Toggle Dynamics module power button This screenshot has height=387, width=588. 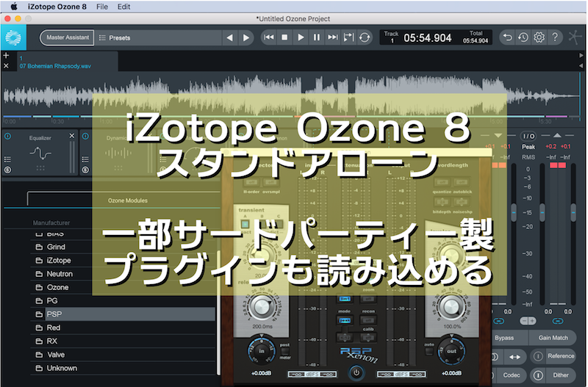[x=85, y=137]
